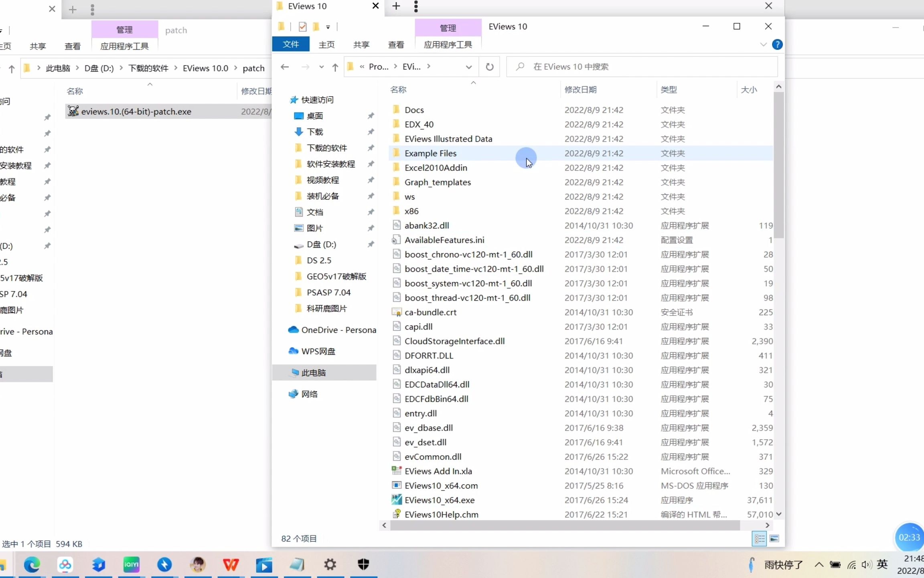Expand chevron after EVi... in breadcrumb
This screenshot has height=578, width=924.
click(429, 66)
